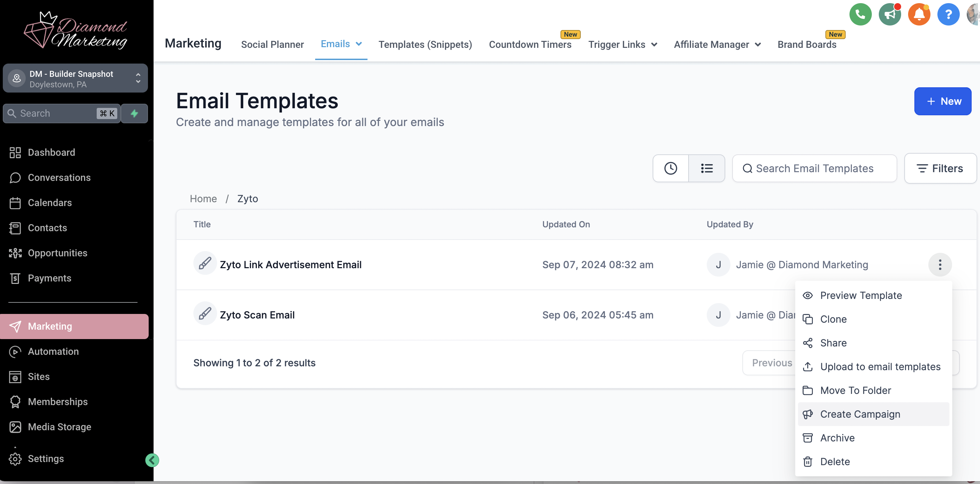Click the Automation play icon in sidebar
980x484 pixels.
point(15,352)
